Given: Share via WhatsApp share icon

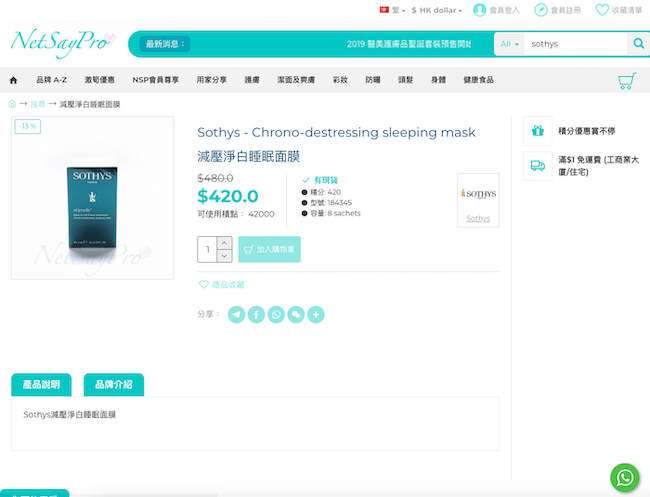Looking at the screenshot, I should [276, 315].
